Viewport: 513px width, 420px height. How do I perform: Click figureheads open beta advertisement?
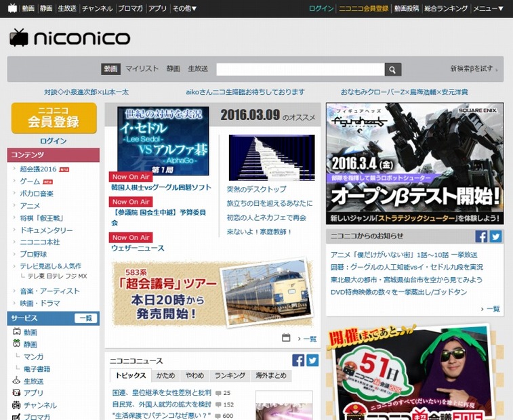click(415, 163)
